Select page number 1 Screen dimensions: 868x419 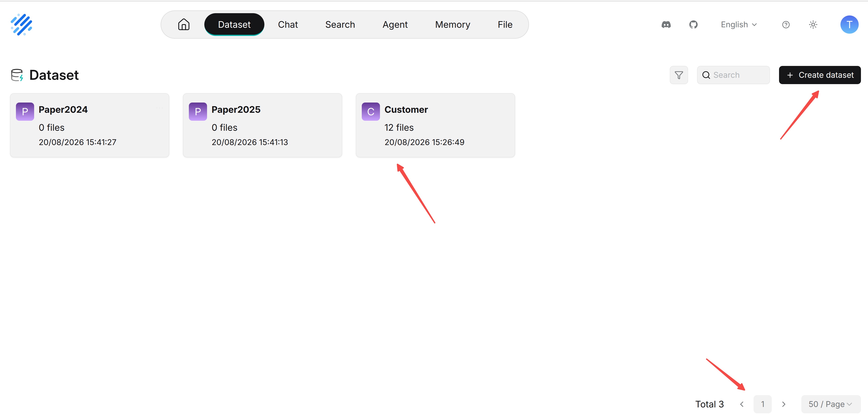762,404
